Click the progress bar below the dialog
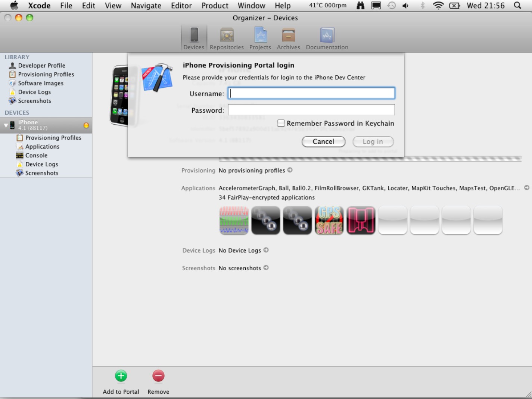The width and height of the screenshot is (532, 399). coord(370,159)
